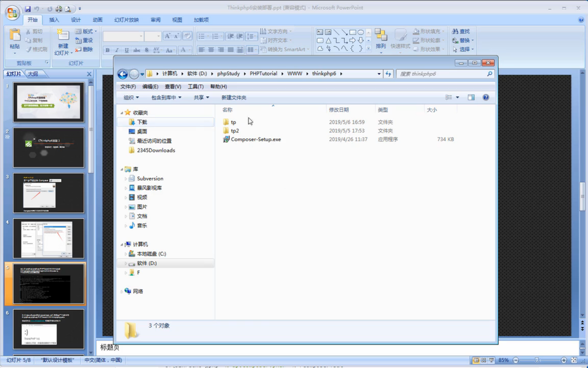Screen dimensions: 588x368
Task: Decrease font size in ribbon
Action: pos(176,36)
